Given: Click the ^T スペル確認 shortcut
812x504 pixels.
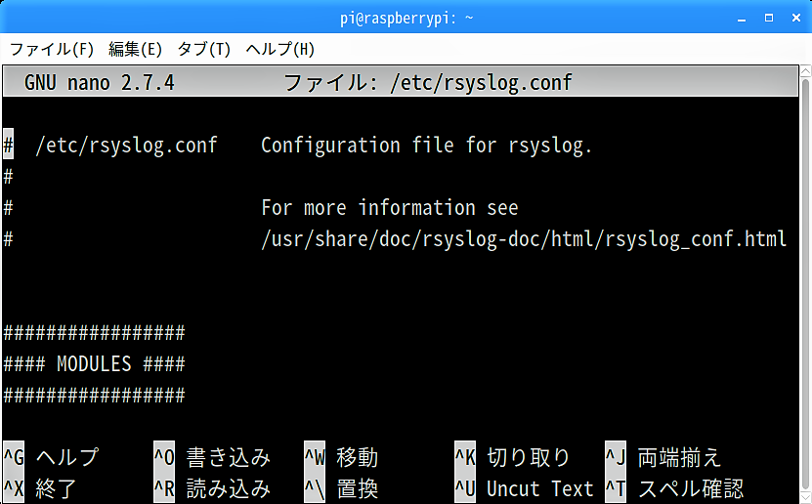Looking at the screenshot, I should tap(674, 489).
